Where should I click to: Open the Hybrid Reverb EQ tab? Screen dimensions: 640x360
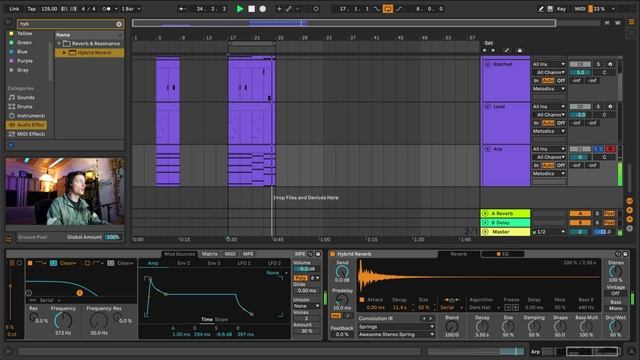click(502, 254)
